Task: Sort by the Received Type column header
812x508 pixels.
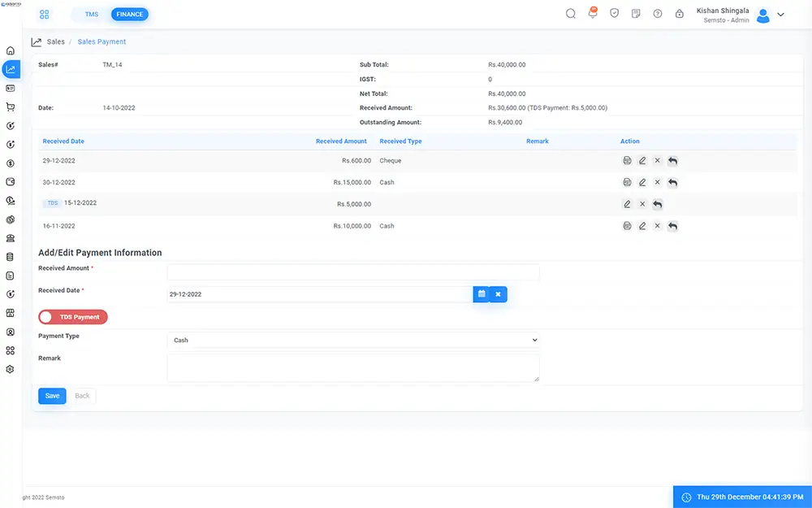Action: tap(400, 141)
